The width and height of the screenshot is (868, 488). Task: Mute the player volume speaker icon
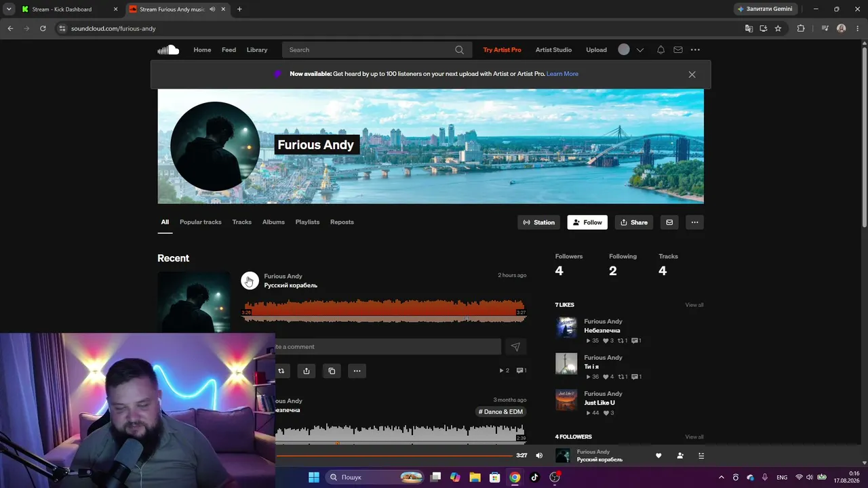click(539, 455)
